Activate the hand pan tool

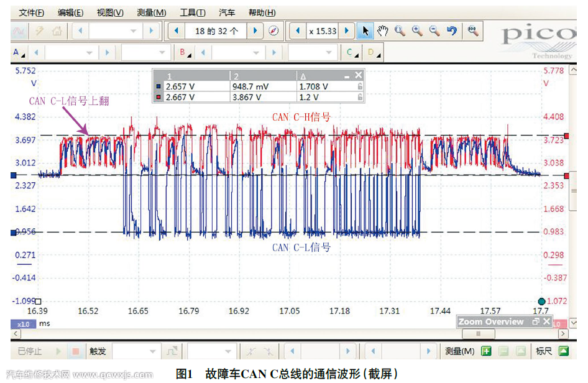point(383,31)
